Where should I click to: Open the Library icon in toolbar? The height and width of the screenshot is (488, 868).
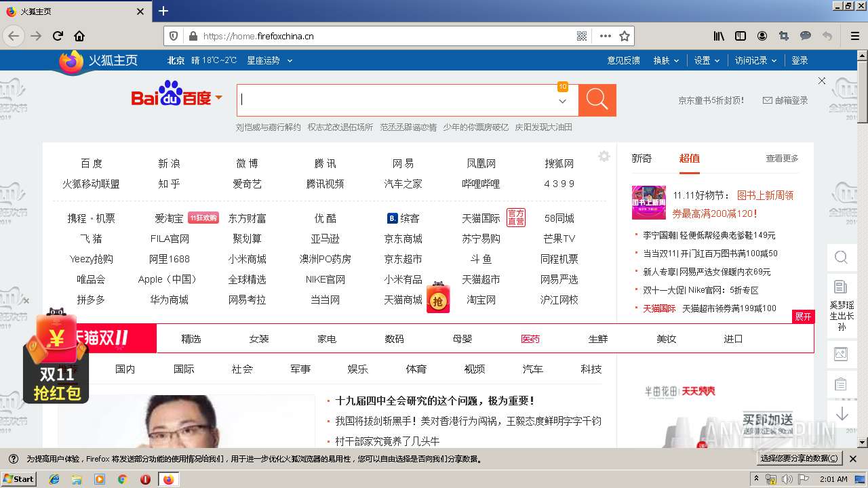coord(719,36)
